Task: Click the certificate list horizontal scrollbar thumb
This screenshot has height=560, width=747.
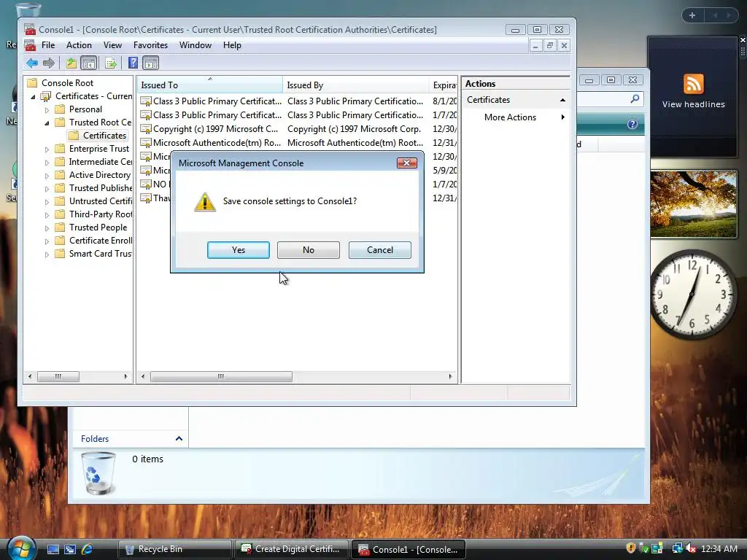Action: tap(221, 377)
